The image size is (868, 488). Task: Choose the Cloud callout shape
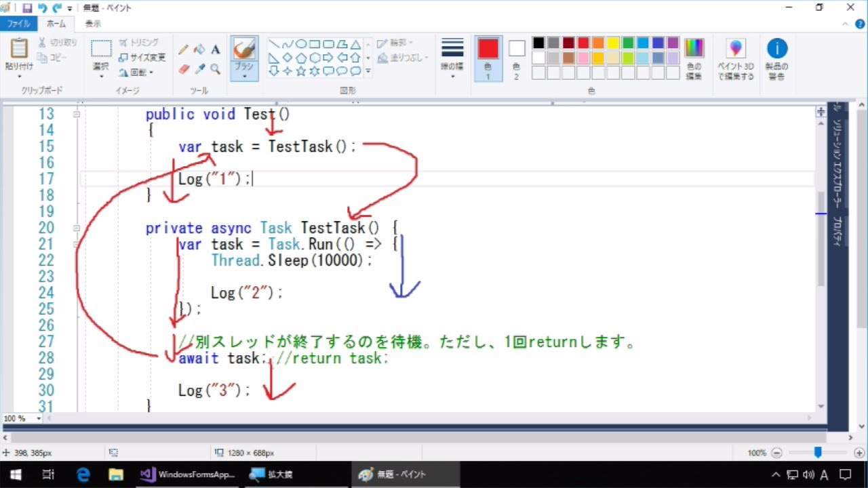click(356, 70)
